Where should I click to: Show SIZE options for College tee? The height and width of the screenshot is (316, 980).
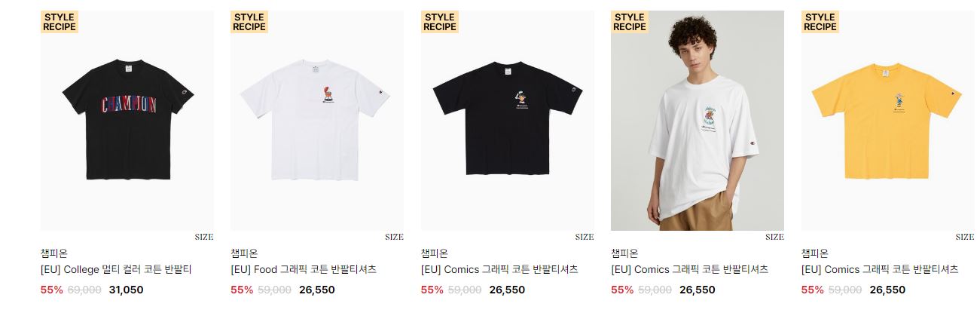[204, 237]
